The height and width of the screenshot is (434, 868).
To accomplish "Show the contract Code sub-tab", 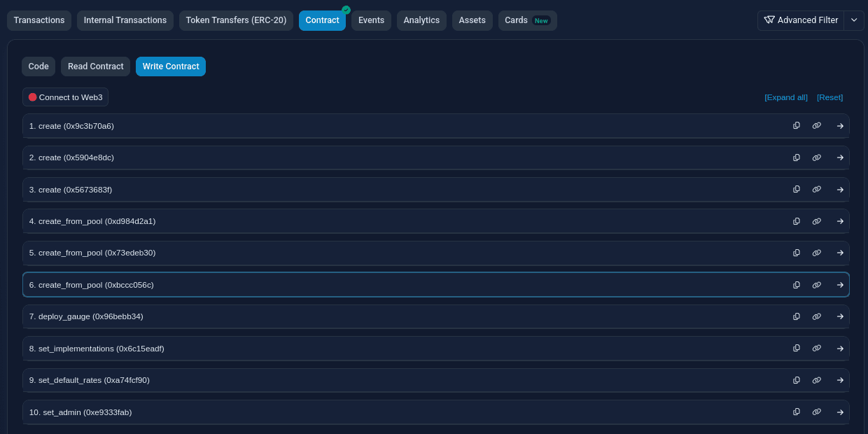I will [x=38, y=66].
